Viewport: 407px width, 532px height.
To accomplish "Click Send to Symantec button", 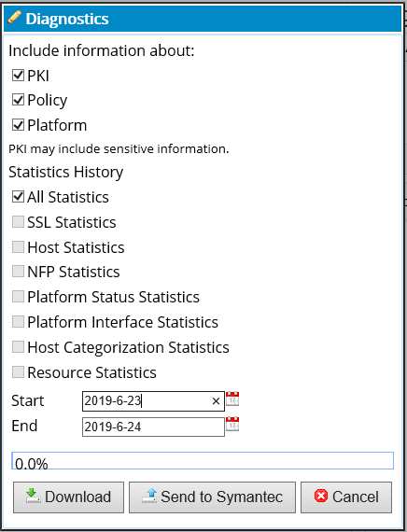I will pos(212,497).
